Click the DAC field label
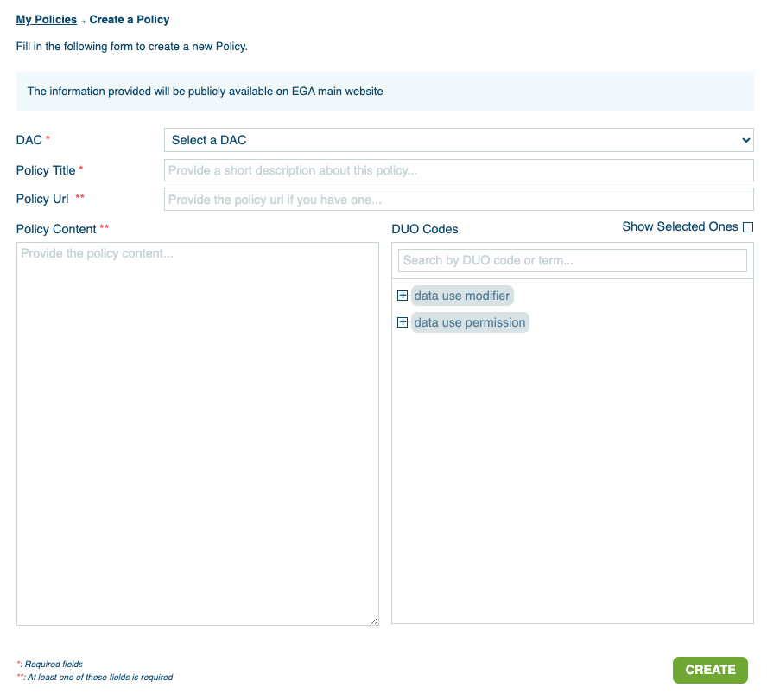 29,140
